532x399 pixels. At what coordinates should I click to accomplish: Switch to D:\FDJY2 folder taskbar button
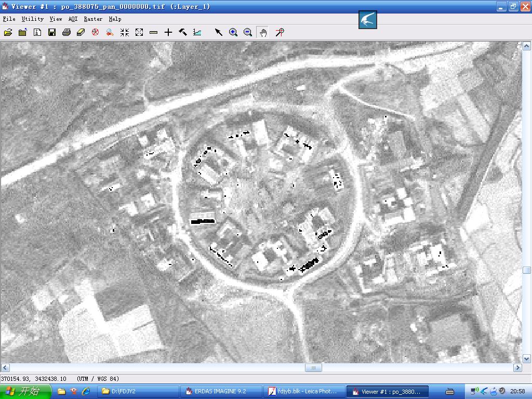138,392
